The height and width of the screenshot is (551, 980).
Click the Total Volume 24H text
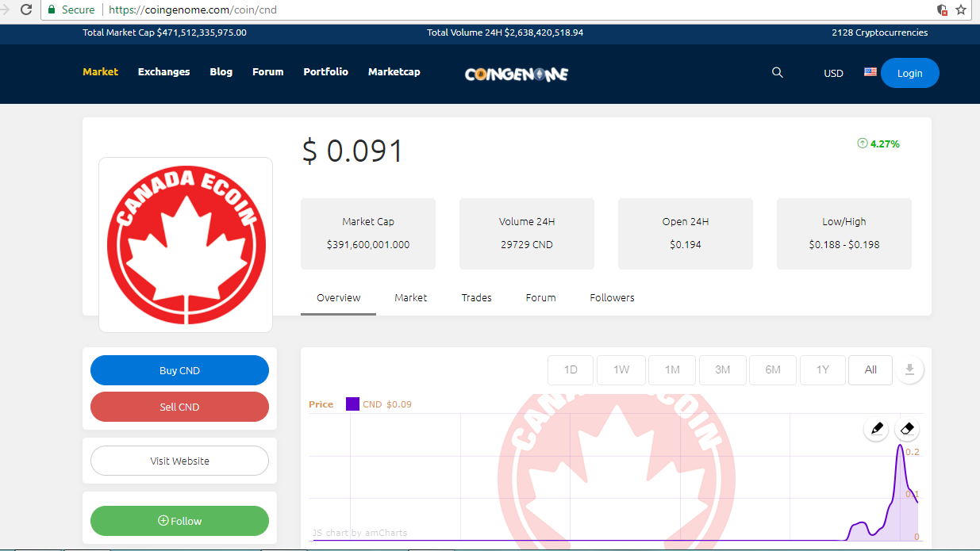coord(505,33)
